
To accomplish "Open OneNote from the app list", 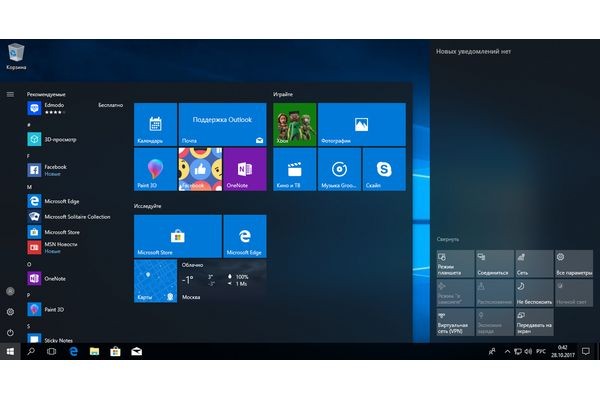I will tap(75, 279).
